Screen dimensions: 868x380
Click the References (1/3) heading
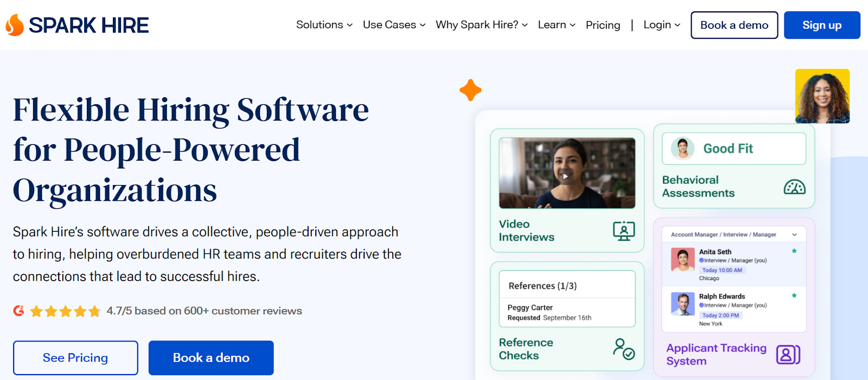coord(542,286)
